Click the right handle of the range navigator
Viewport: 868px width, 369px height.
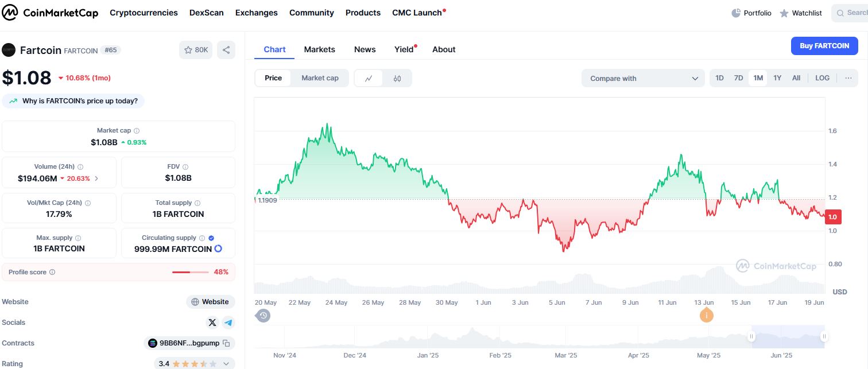(824, 337)
